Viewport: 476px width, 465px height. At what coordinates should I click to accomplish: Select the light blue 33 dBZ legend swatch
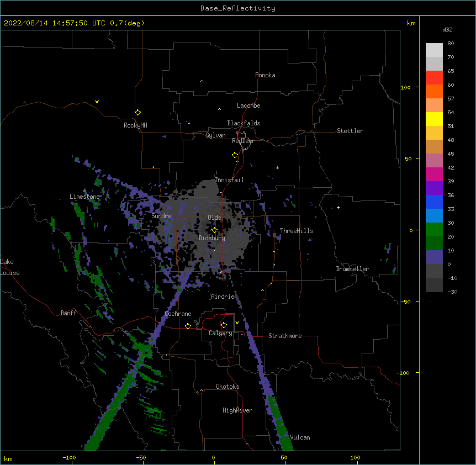(434, 215)
